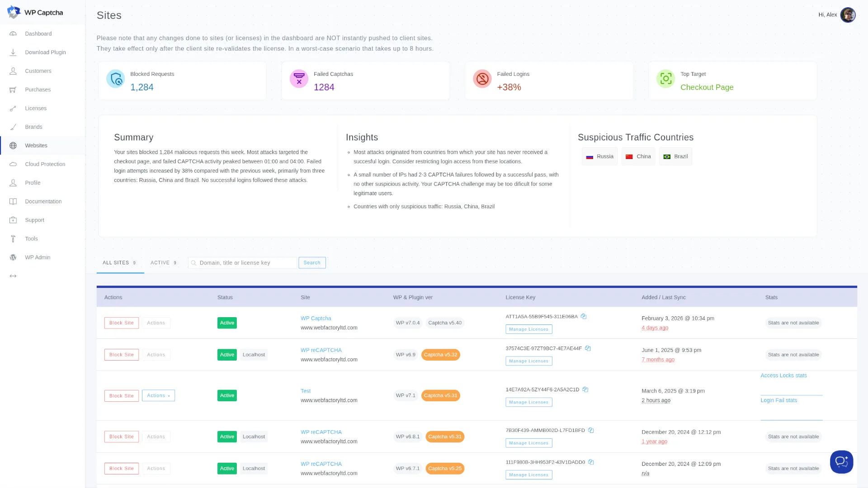
Task: Select the Russia country chip
Action: click(x=599, y=157)
